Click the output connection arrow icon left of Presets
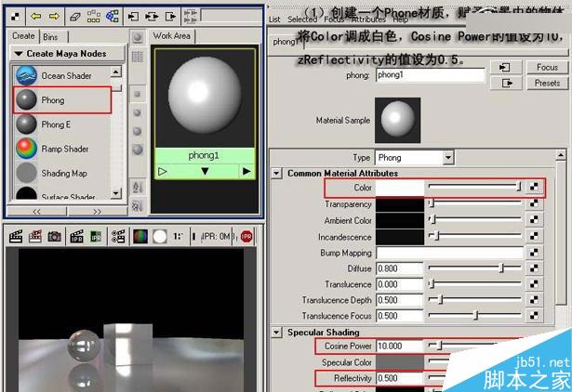Image resolution: width=572 pixels, height=392 pixels. pos(506,84)
